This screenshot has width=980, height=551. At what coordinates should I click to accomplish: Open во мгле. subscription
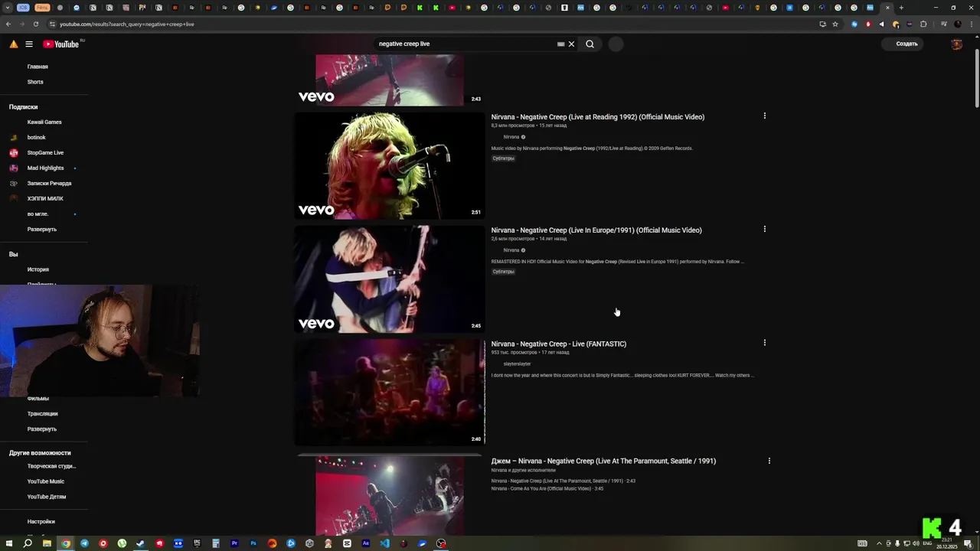pos(38,214)
